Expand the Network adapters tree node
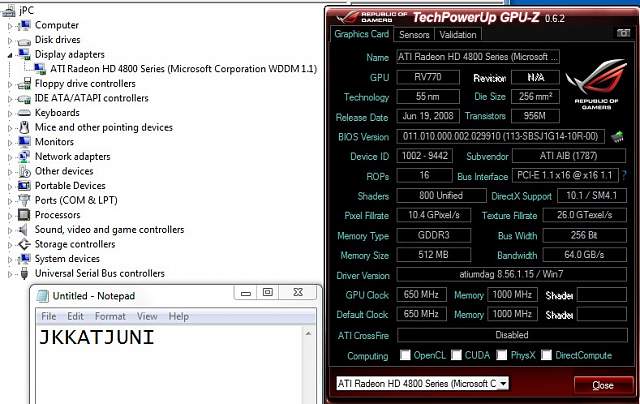Viewport: 640px width, 404px height. click(10, 158)
